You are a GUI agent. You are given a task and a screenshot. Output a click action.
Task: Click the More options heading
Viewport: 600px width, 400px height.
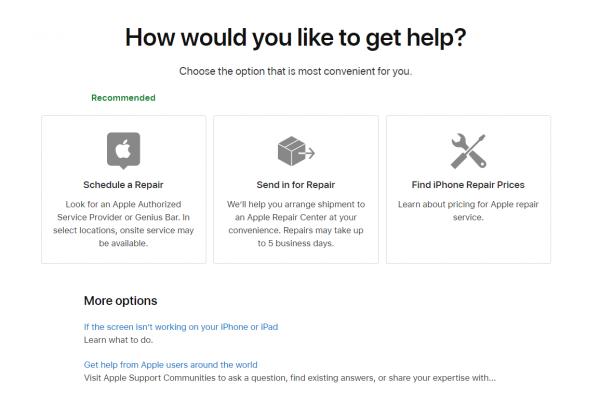[x=121, y=301]
